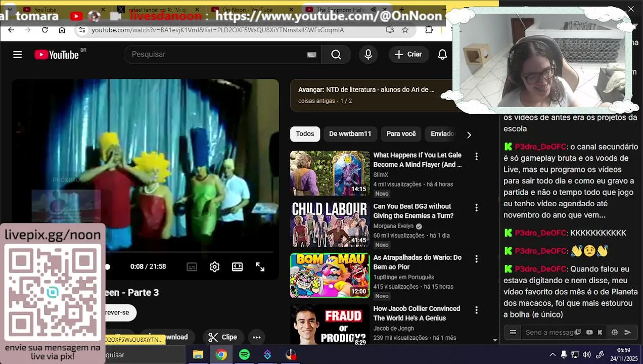This screenshot has height=364, width=643.
Task: Reload the page in Chrome
Action: pos(44,30)
